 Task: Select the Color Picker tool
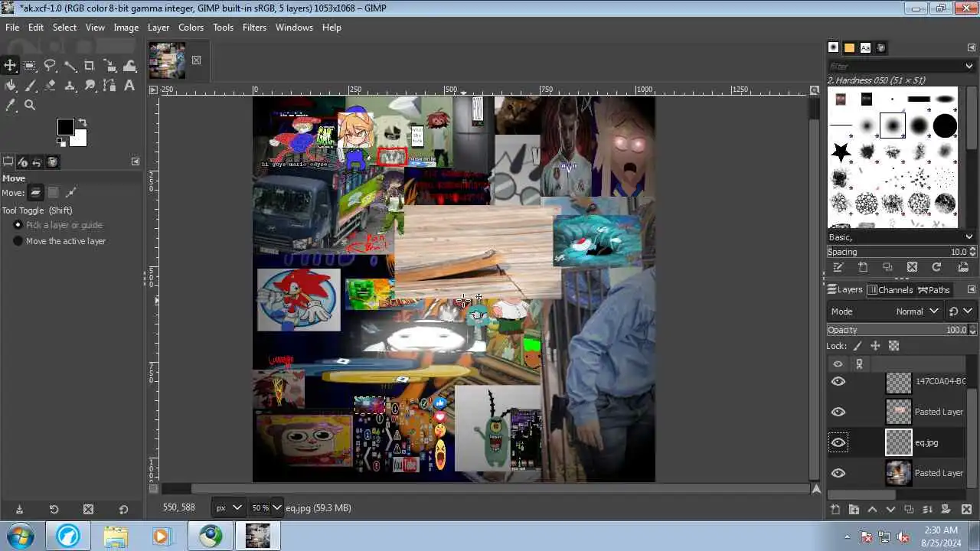tap(10, 106)
